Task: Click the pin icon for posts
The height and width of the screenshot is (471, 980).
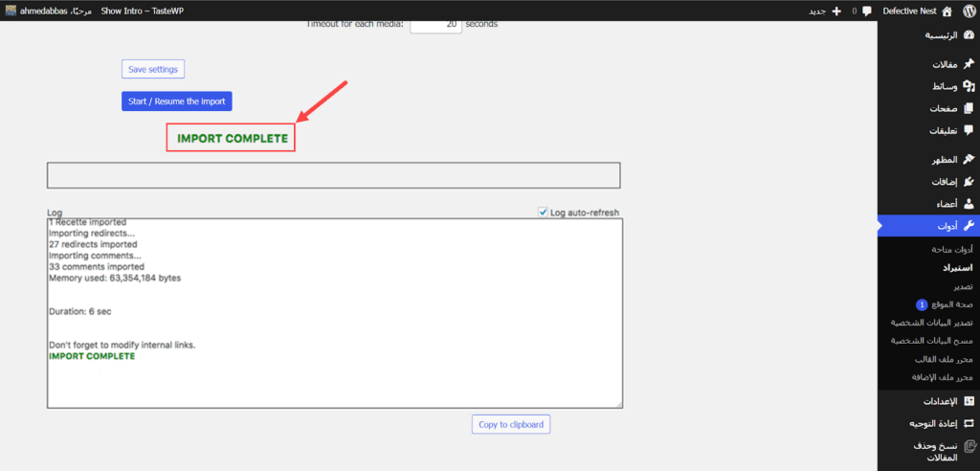Action: tap(969, 64)
